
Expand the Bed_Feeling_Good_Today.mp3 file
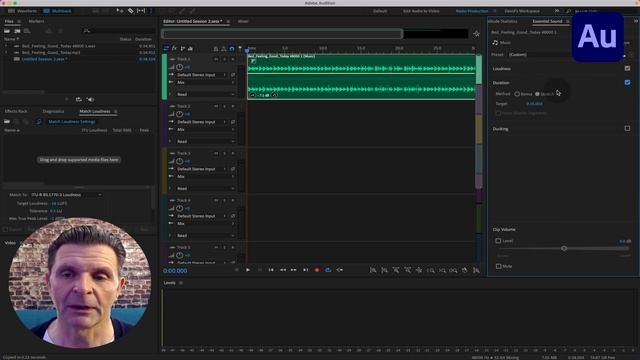[6, 53]
